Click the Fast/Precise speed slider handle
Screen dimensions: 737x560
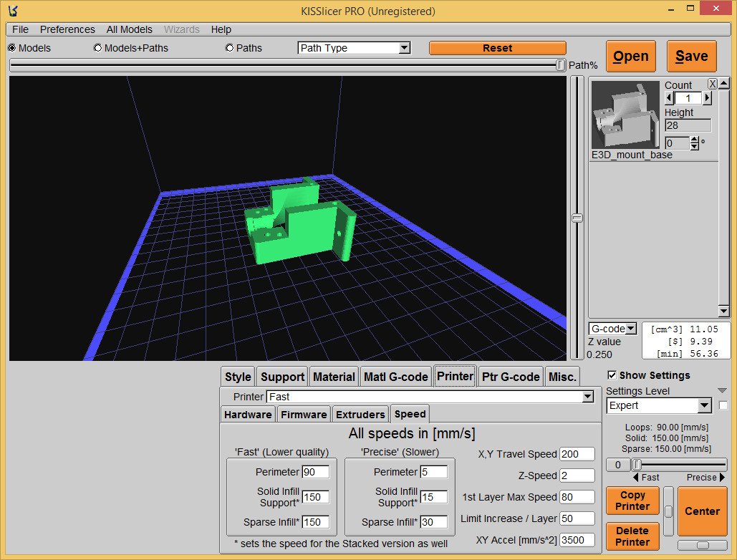click(x=635, y=465)
